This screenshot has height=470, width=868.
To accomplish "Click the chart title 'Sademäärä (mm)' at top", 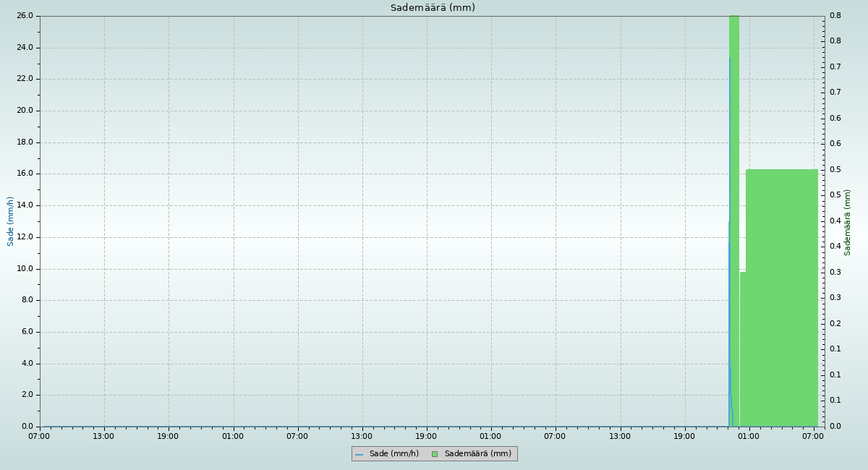I will coord(433,8).
